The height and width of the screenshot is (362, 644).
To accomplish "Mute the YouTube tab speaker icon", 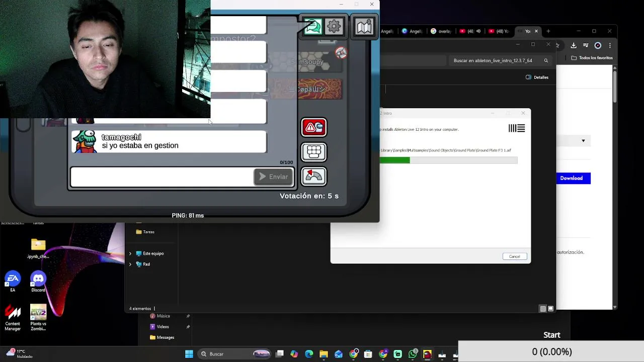I will tap(478, 31).
